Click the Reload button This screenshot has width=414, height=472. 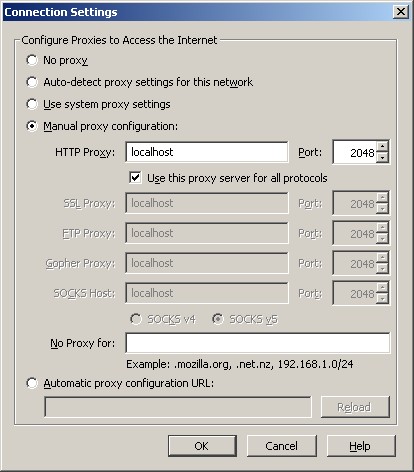click(x=355, y=407)
